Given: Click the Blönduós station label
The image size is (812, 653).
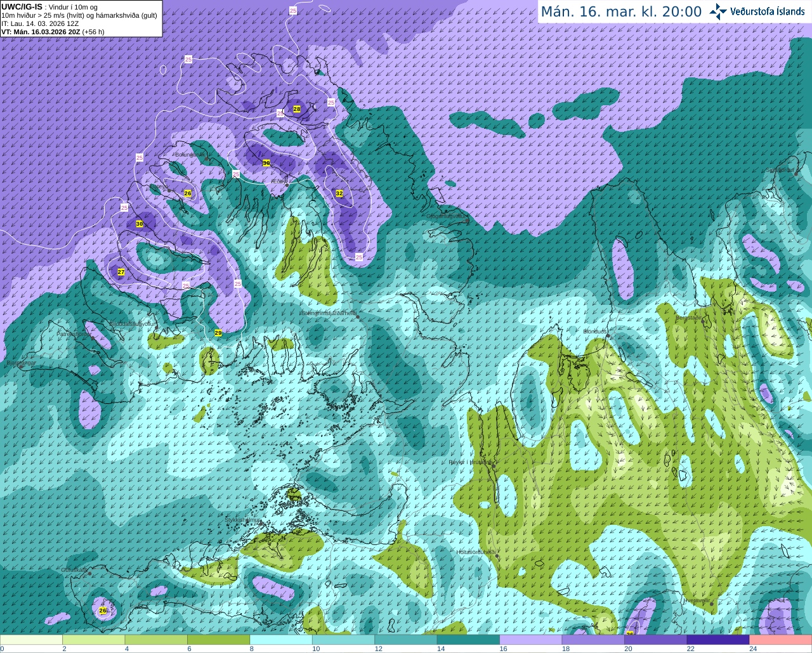Looking at the screenshot, I should coord(595,332).
